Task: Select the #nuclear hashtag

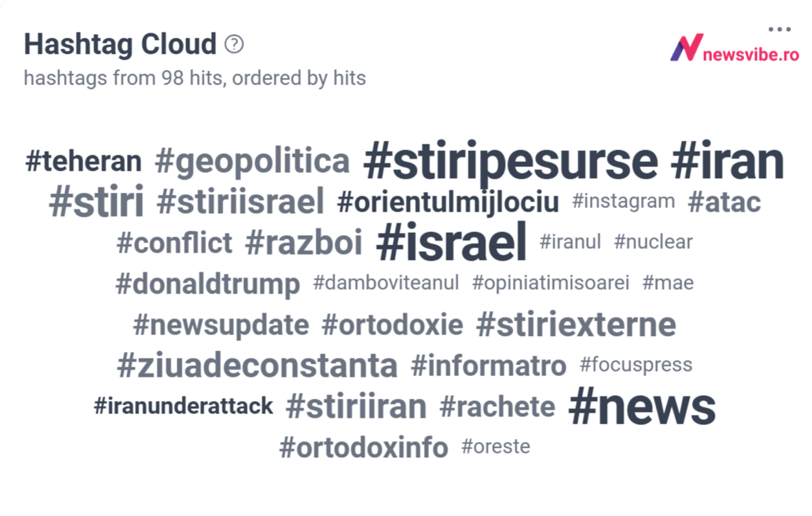Action: pyautogui.click(x=653, y=242)
